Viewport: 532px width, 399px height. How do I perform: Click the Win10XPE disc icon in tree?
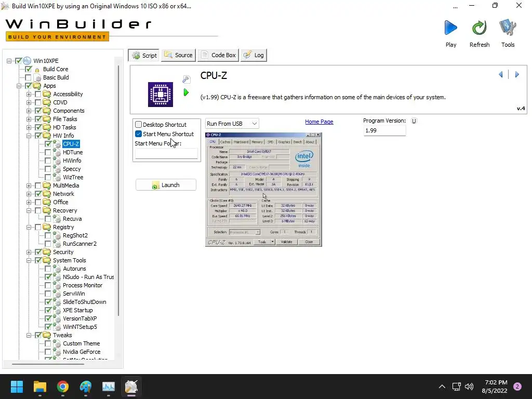point(27,61)
